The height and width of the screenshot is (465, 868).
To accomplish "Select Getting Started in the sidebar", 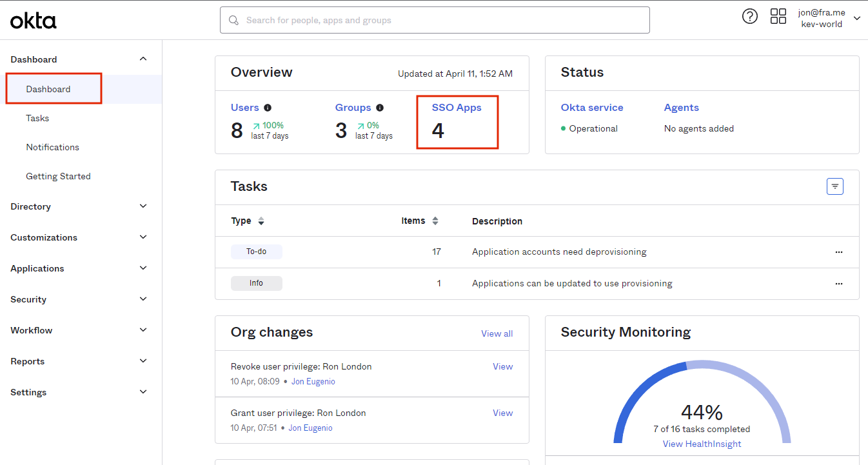I will point(58,176).
